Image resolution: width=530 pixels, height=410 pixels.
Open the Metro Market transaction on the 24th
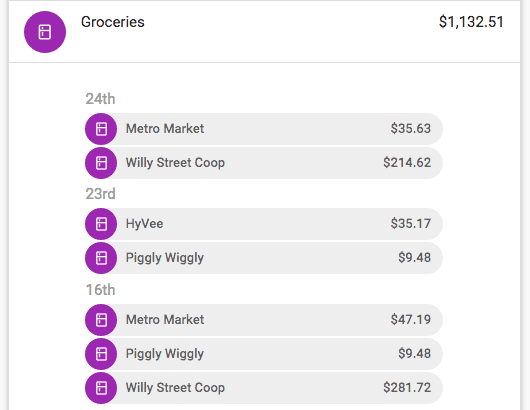[264, 129]
